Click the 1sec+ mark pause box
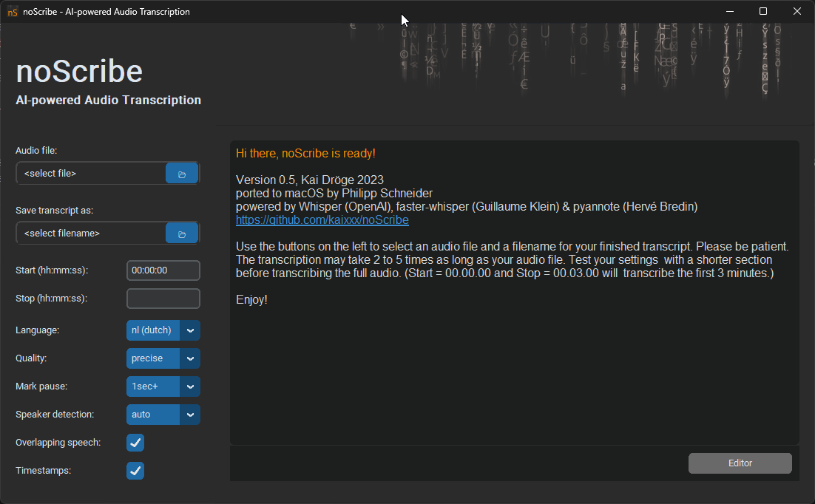815x504 pixels. 152,386
